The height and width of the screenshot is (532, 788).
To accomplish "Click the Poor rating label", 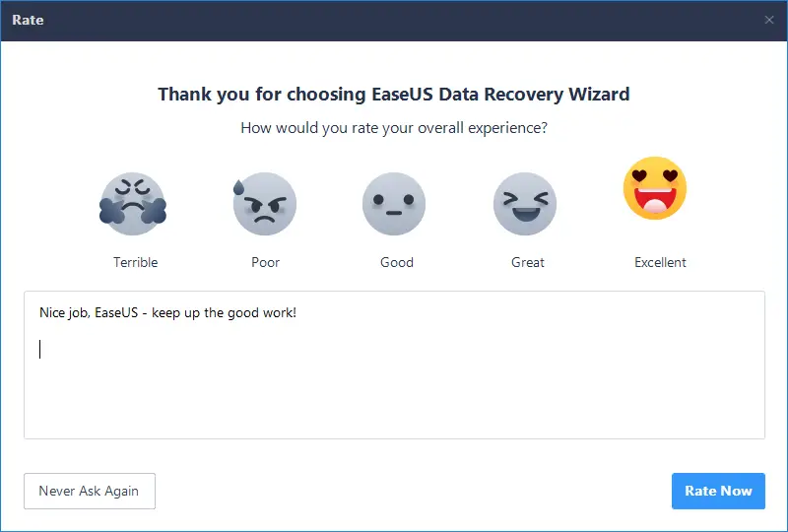I will pos(265,262).
